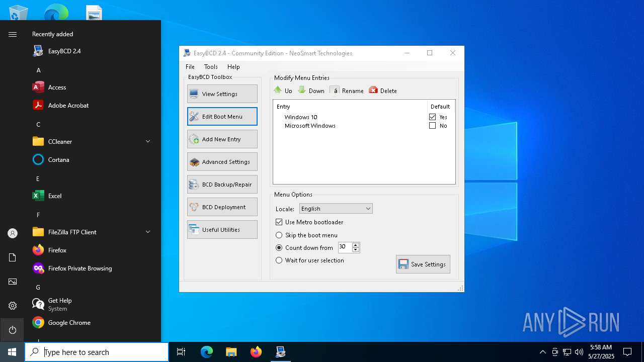Open Advanced Settings section
The width and height of the screenshot is (644, 362).
click(x=222, y=162)
